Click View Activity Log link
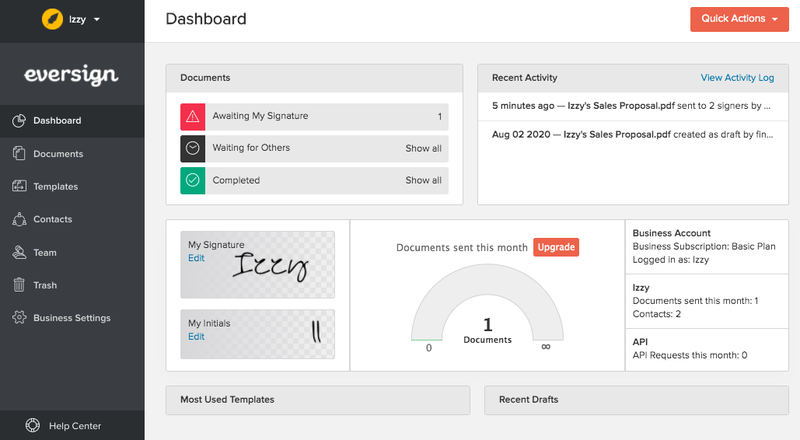 [737, 78]
